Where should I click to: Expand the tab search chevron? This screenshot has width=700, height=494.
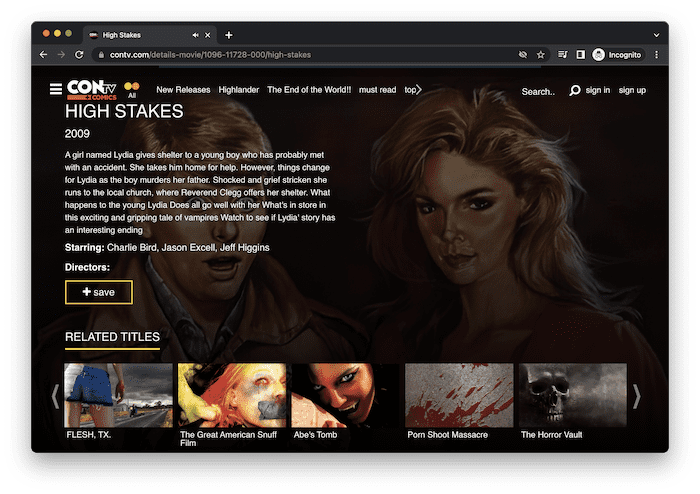pyautogui.click(x=656, y=35)
